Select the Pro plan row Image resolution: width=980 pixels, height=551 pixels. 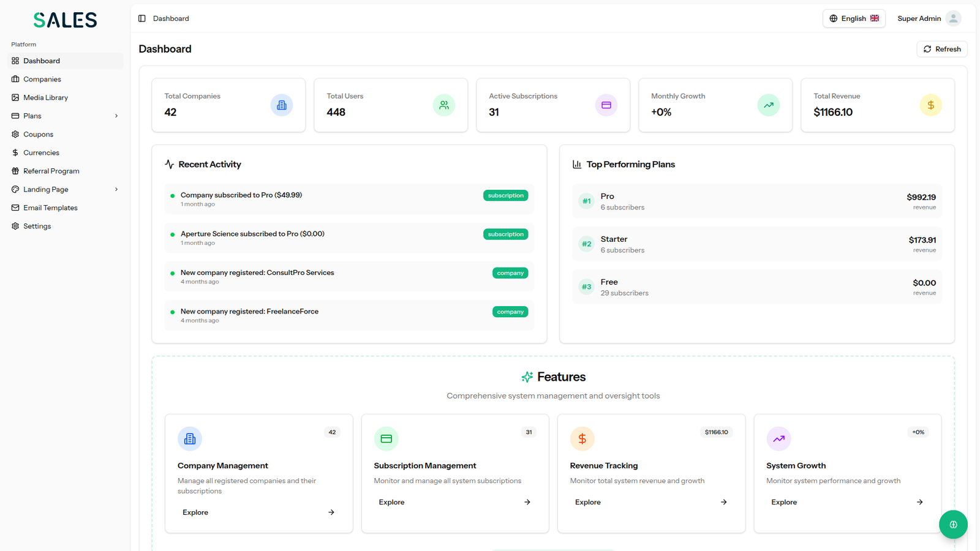(x=756, y=201)
